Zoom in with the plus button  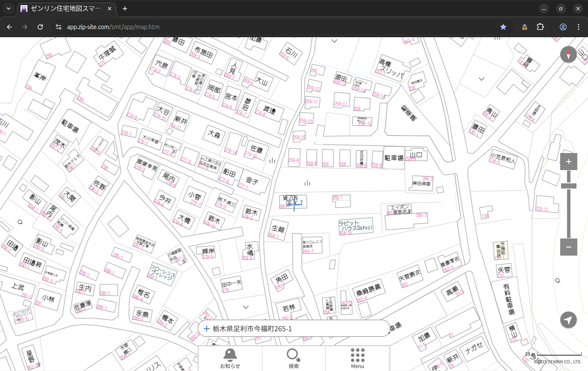[x=568, y=162]
